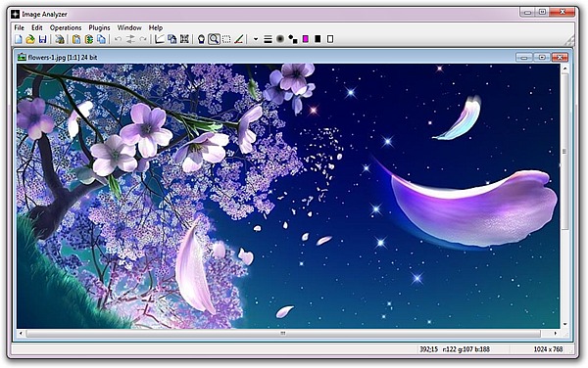The height and width of the screenshot is (368, 588).
Task: Maximize the flowers-1.jpg document window
Action: 542,58
